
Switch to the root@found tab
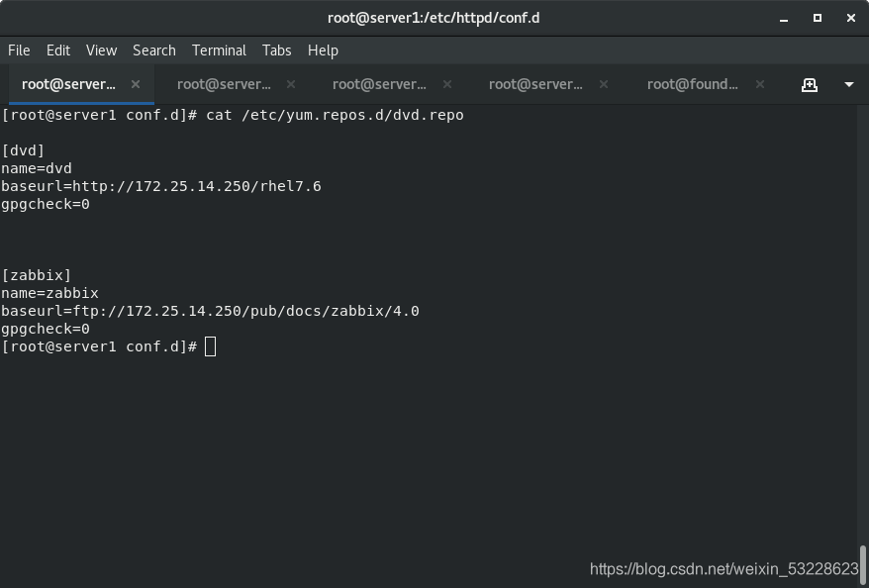tap(692, 84)
